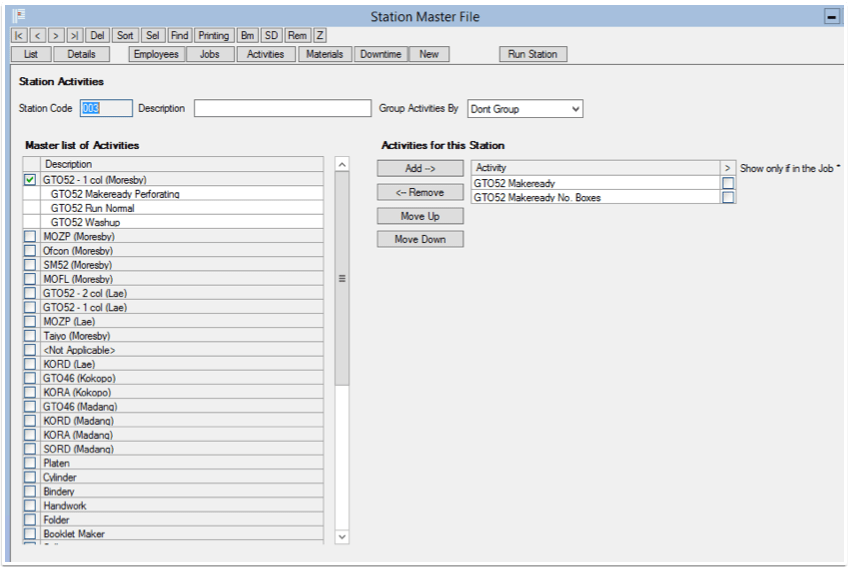The height and width of the screenshot is (567, 848).
Task: Minimize the Station Master File window
Action: coord(831,17)
